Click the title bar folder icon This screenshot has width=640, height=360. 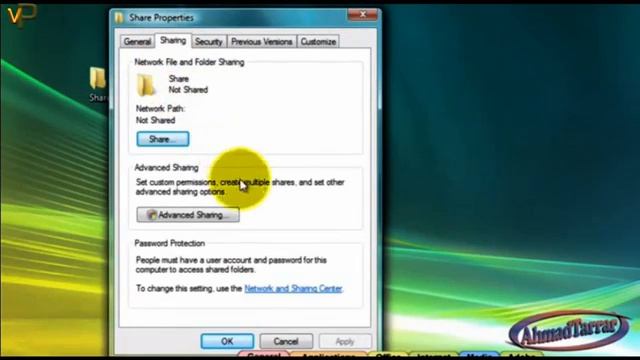point(119,18)
